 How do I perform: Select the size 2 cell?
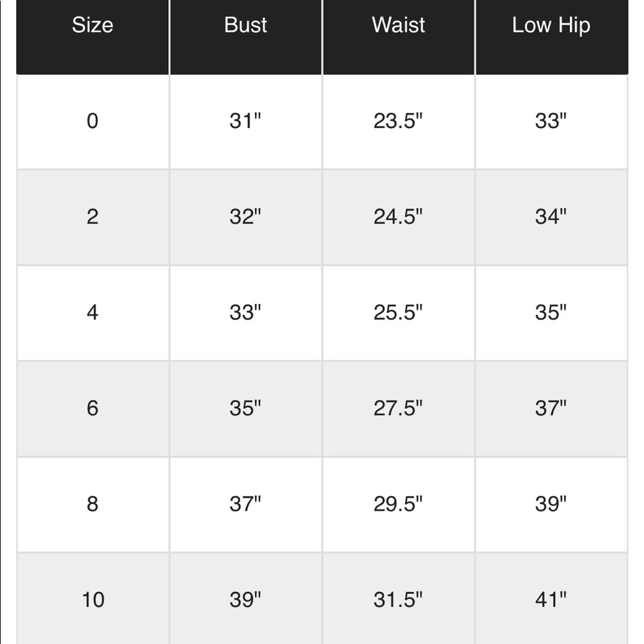pyautogui.click(x=93, y=216)
